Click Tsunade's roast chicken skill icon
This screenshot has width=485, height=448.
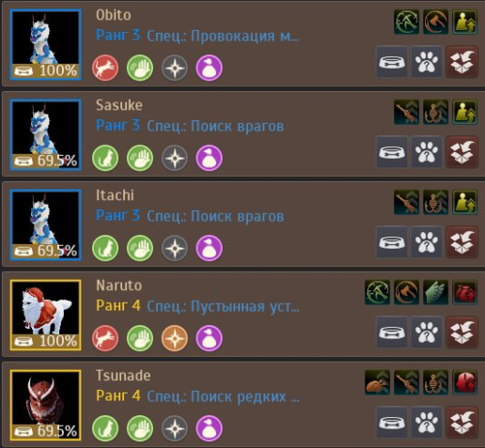[377, 382]
